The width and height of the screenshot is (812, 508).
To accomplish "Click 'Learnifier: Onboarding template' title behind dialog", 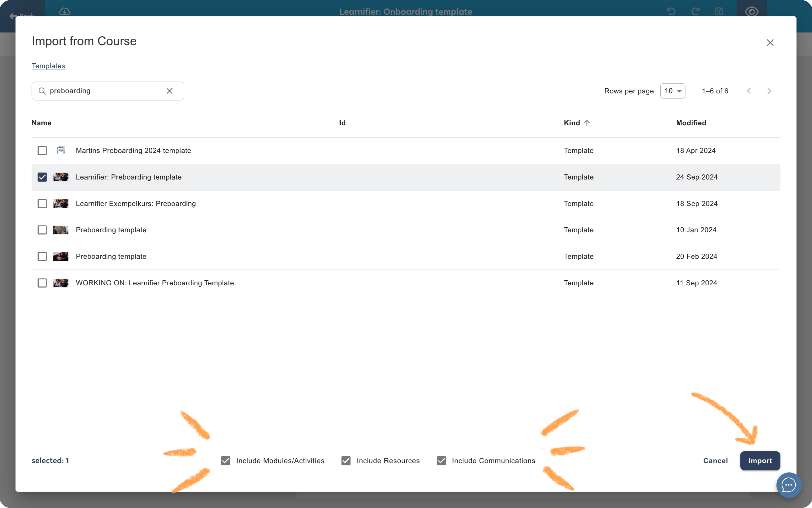I will click(406, 12).
